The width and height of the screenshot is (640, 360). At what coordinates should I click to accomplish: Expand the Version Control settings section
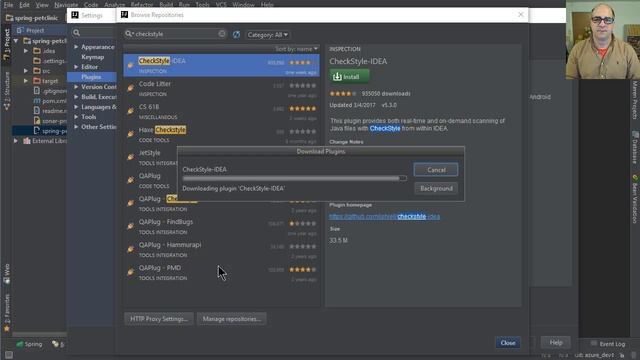pos(76,87)
